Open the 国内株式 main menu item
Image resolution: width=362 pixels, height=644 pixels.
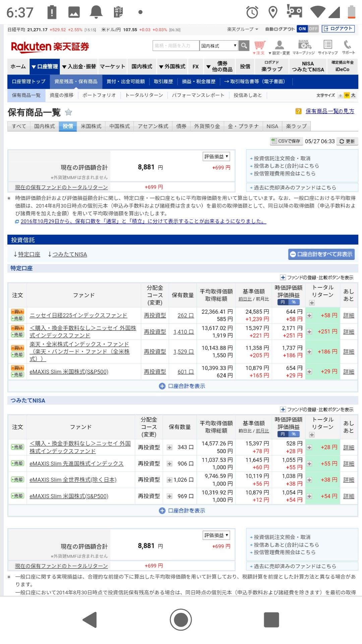(141, 66)
